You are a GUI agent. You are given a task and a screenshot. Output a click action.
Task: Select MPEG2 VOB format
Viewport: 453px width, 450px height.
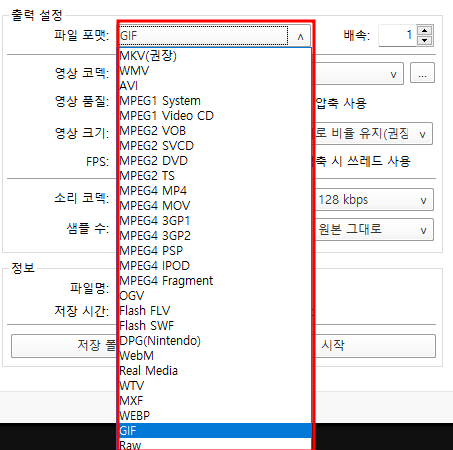pos(215,131)
